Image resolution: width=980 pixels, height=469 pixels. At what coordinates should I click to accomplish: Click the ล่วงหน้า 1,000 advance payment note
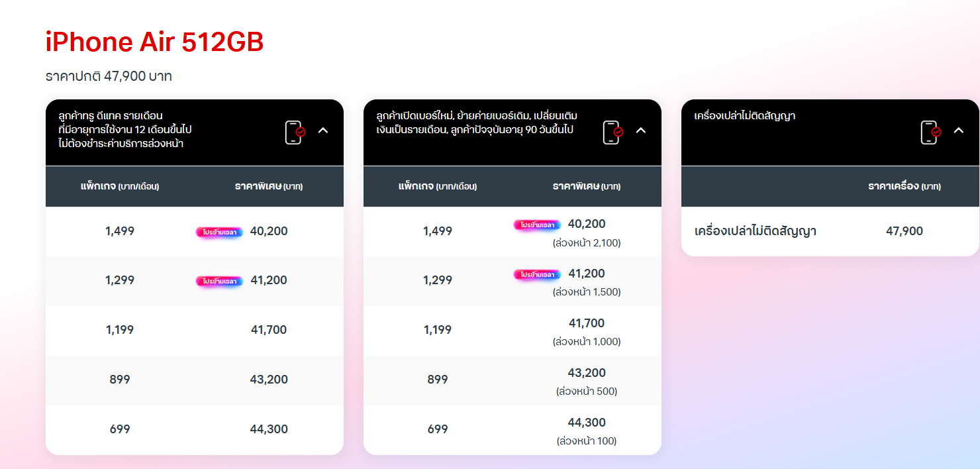point(587,342)
